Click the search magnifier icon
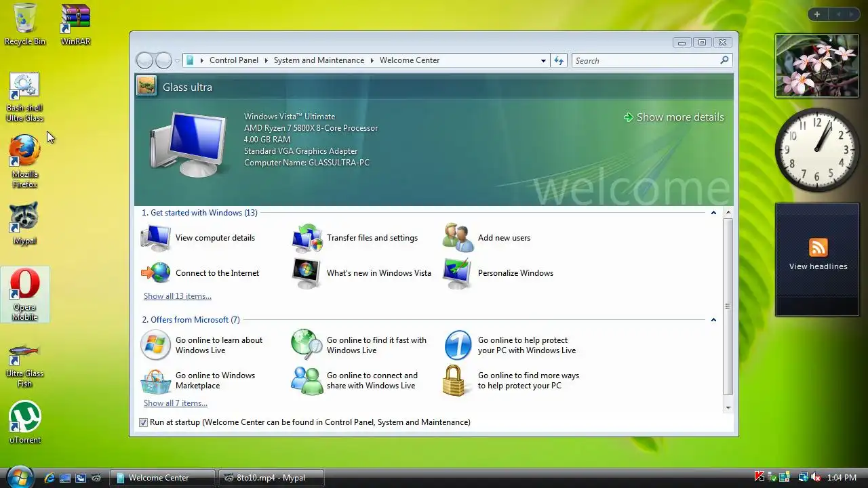This screenshot has height=488, width=868. 724,60
